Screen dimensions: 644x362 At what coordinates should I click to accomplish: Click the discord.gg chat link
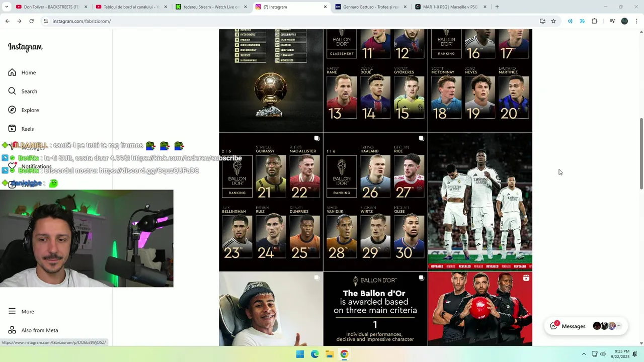point(149,170)
